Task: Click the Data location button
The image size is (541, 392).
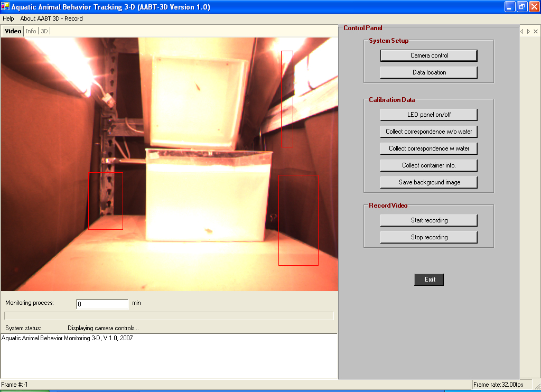Action: pos(429,72)
